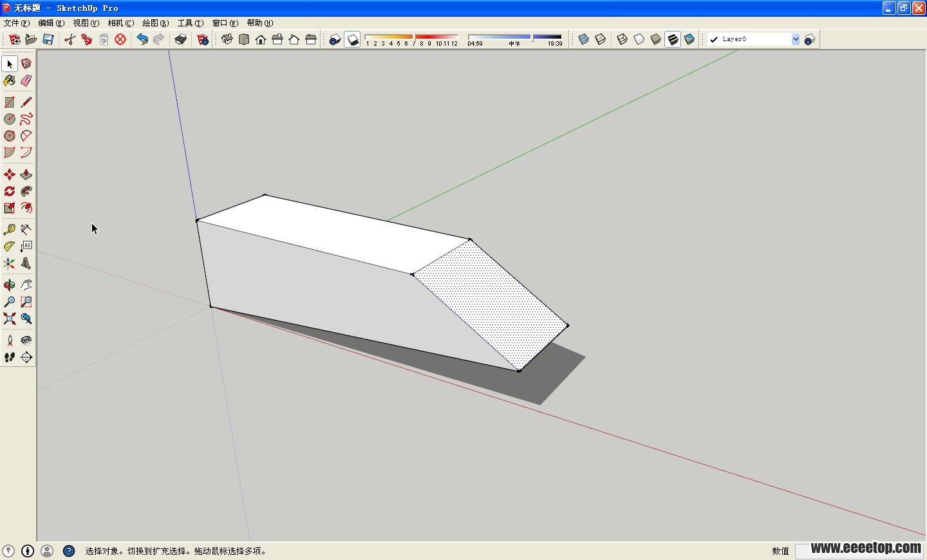Choose the Rotate tool
927x560 pixels.
(10, 191)
